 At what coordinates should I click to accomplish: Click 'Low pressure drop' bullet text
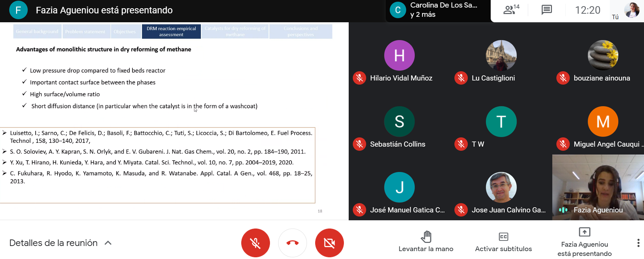pyautogui.click(x=98, y=71)
